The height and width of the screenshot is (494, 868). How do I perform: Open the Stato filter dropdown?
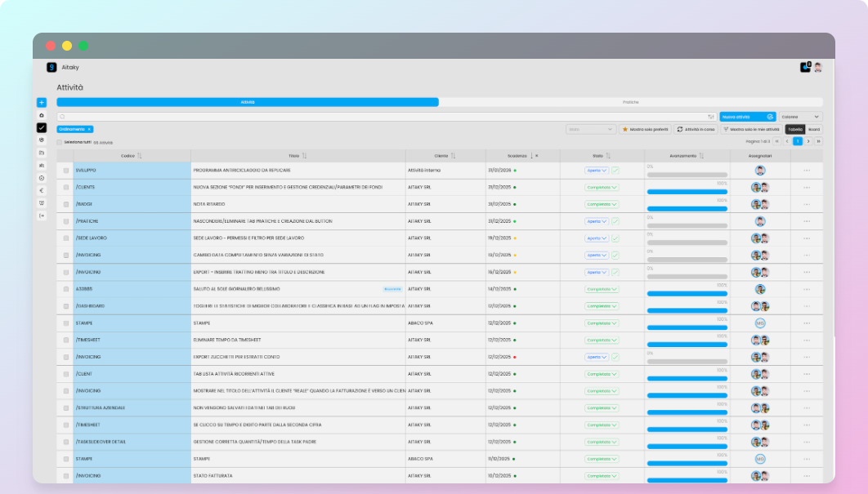click(590, 129)
